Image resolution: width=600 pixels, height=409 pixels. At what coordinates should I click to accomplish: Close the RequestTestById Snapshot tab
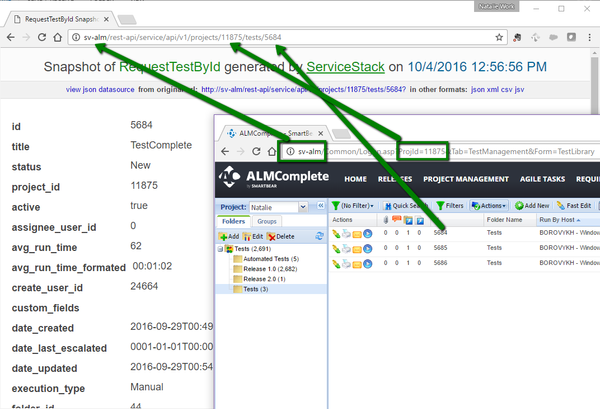[106, 19]
